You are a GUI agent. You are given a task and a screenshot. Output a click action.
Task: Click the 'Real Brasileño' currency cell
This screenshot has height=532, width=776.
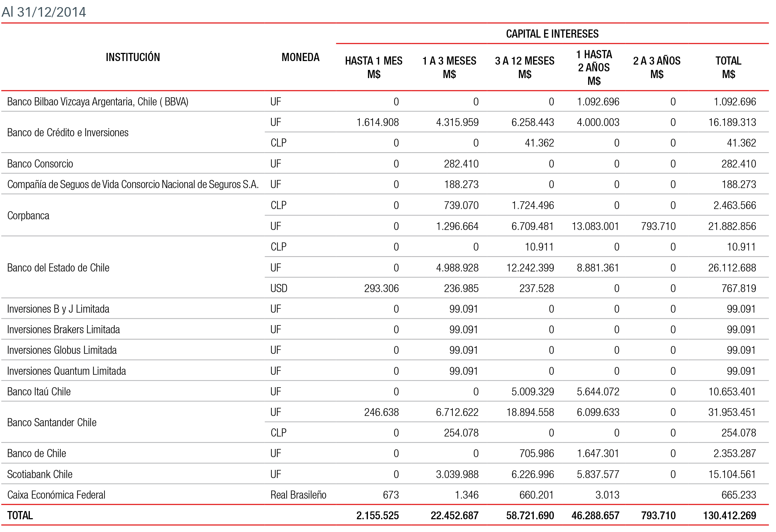coord(298,495)
